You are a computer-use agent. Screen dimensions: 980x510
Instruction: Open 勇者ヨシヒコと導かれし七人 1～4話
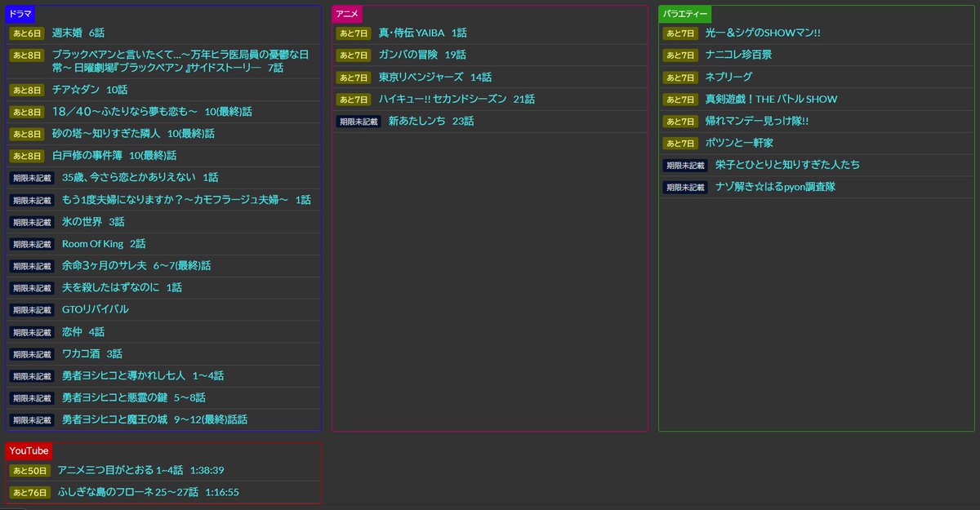click(143, 376)
